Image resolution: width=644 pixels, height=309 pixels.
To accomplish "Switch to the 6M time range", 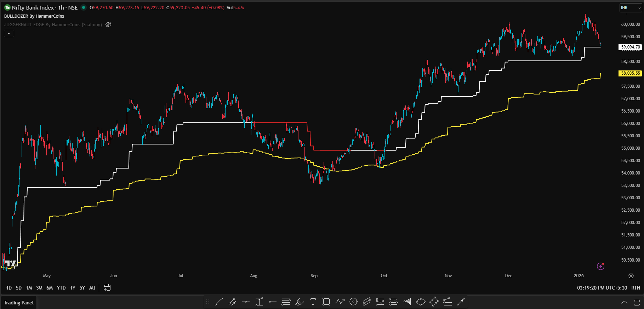I will (x=50, y=288).
